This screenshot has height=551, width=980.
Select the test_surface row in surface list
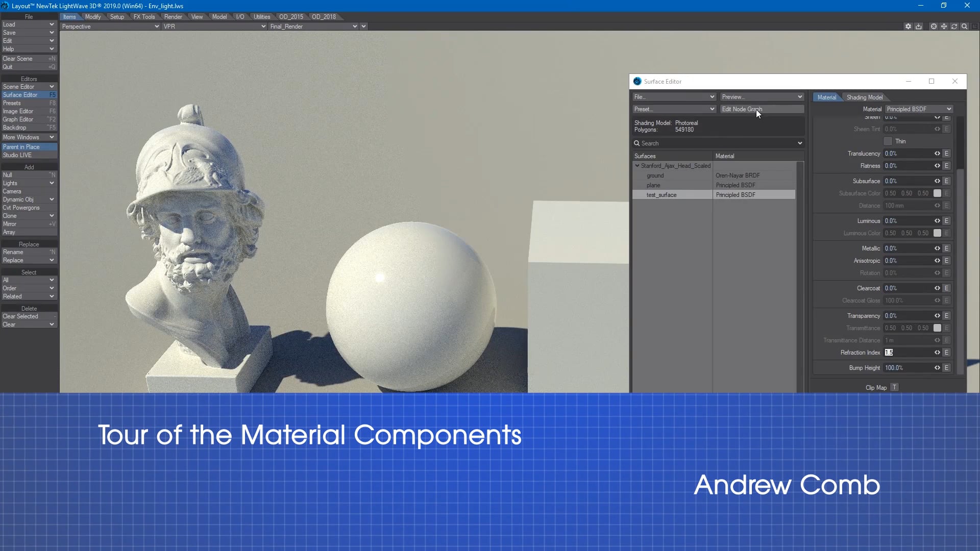point(714,195)
